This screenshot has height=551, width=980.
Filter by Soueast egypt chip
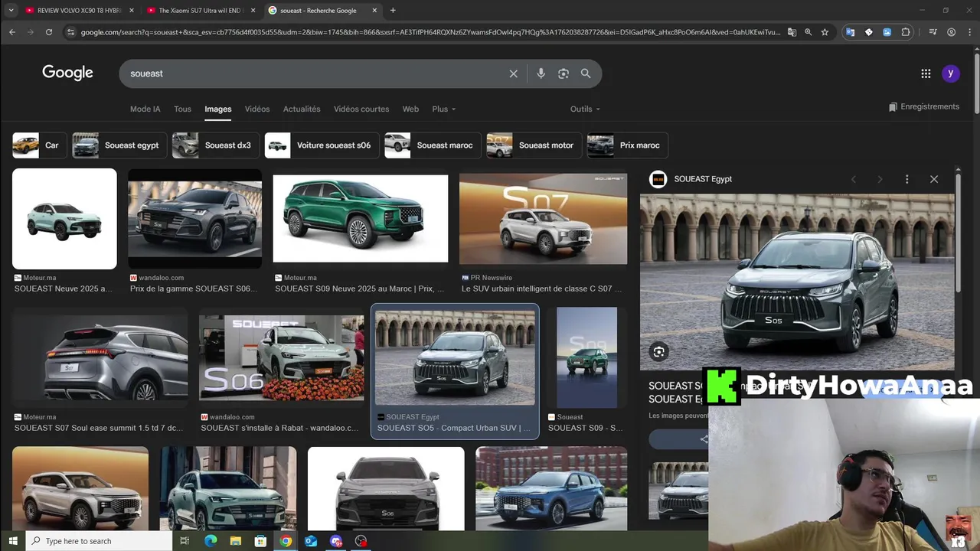[119, 145]
